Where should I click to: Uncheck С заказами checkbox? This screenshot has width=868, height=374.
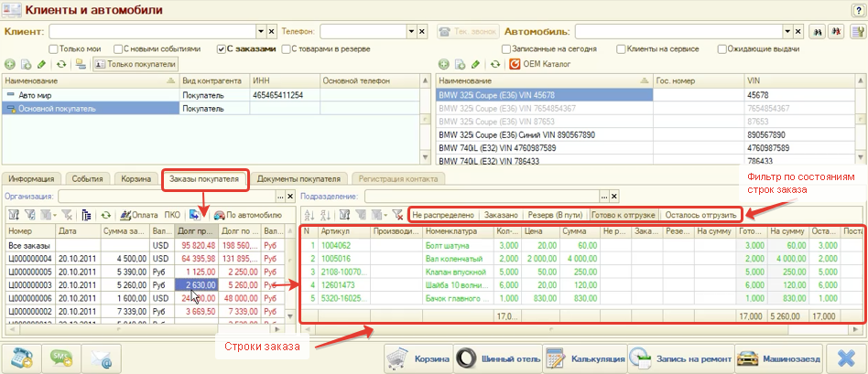221,48
